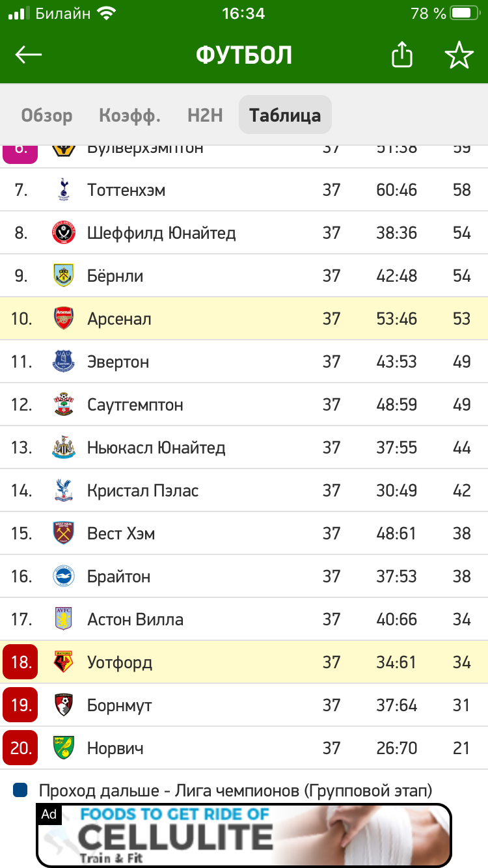Tap the red position badge 19.
Image resolution: width=488 pixels, height=868 pixels.
(20, 705)
